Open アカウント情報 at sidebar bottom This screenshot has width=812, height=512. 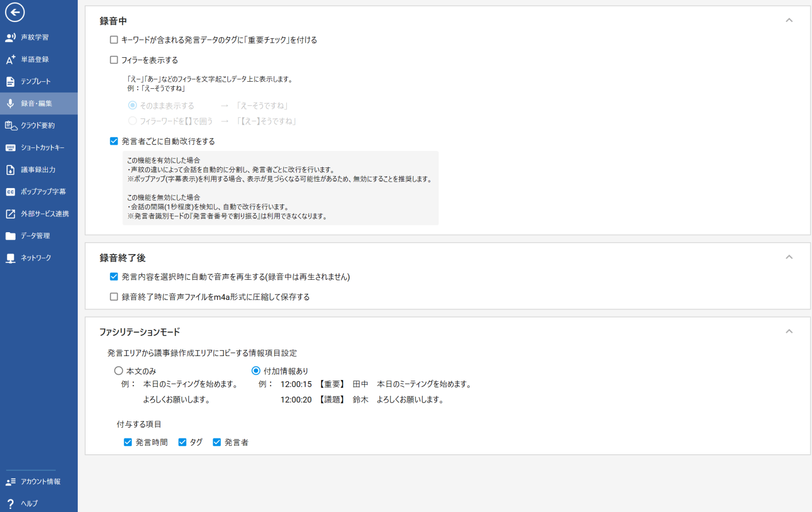pyautogui.click(x=40, y=481)
